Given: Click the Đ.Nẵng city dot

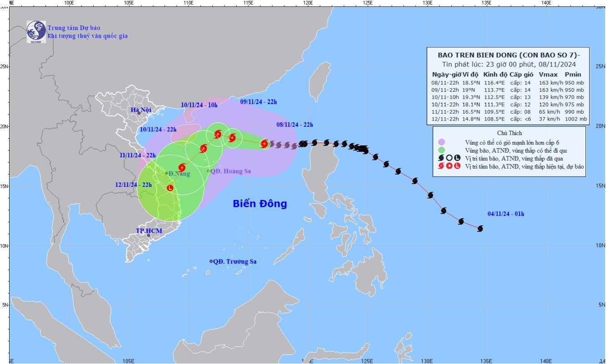Looking at the screenshot, I should [x=167, y=173].
